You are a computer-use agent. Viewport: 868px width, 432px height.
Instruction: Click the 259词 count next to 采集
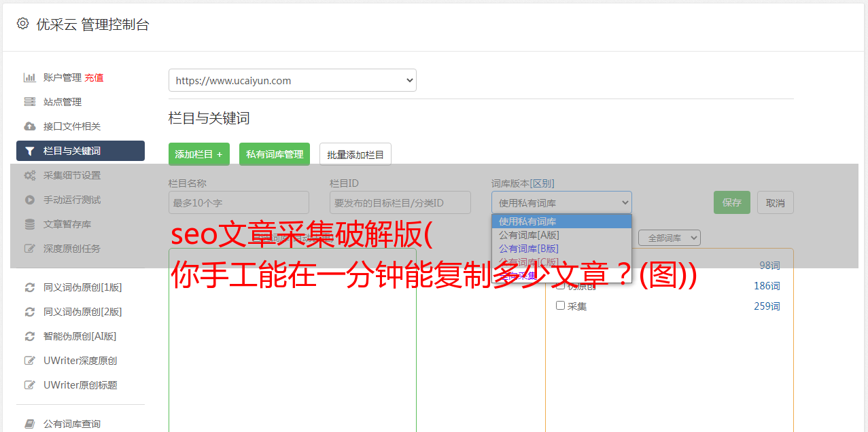pos(767,306)
